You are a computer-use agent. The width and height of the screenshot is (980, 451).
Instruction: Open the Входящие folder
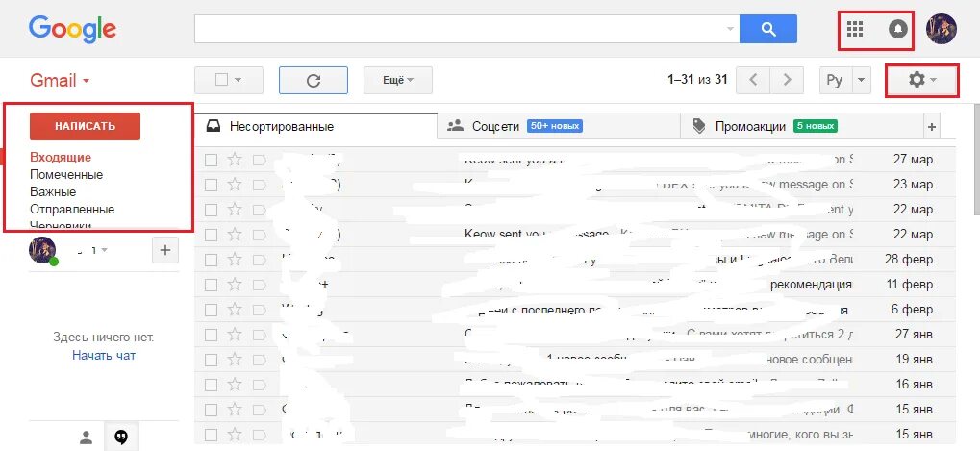[x=61, y=157]
